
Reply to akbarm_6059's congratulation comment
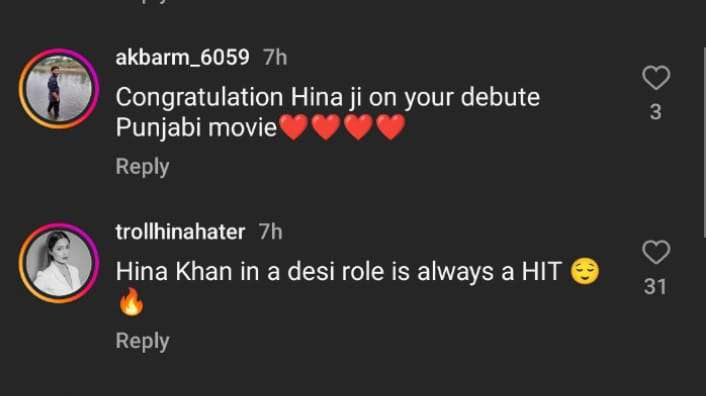[142, 166]
